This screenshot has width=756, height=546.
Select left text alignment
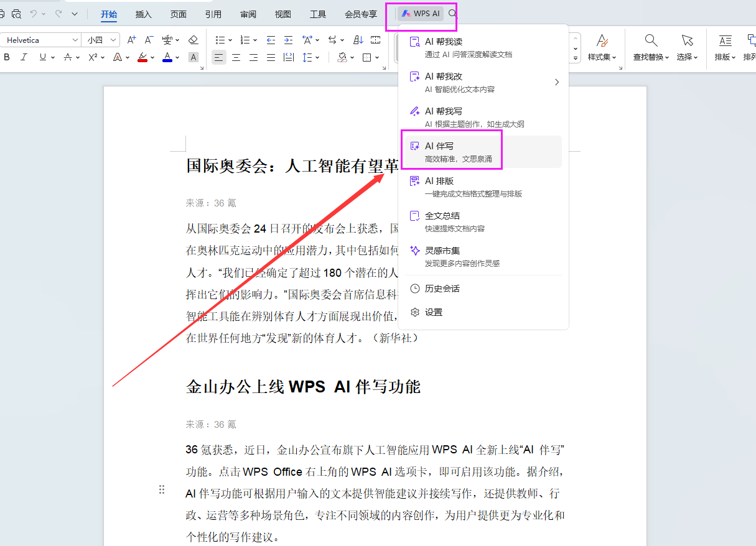(x=218, y=57)
